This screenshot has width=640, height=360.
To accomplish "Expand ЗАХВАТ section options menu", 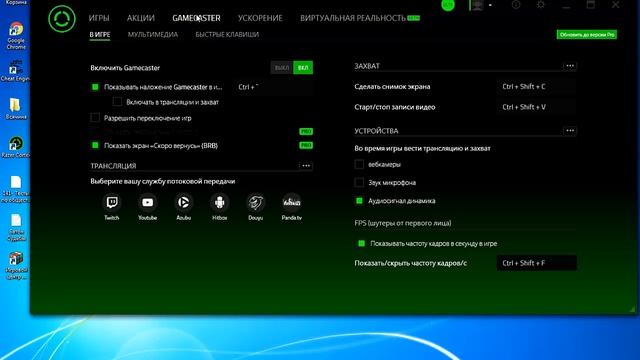I will point(570,66).
